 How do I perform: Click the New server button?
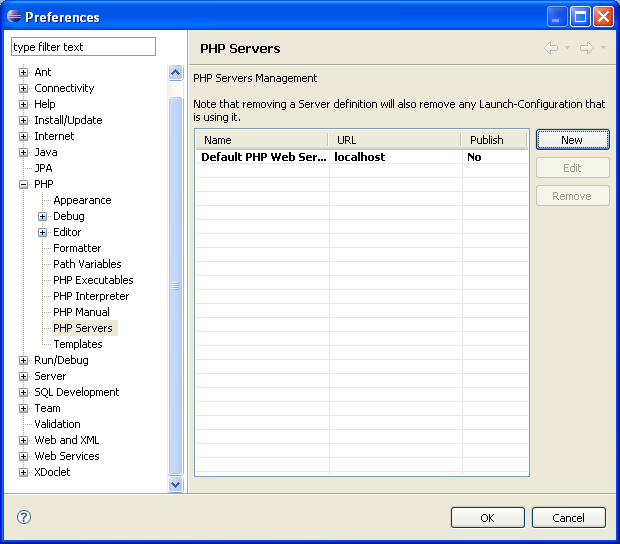point(571,140)
